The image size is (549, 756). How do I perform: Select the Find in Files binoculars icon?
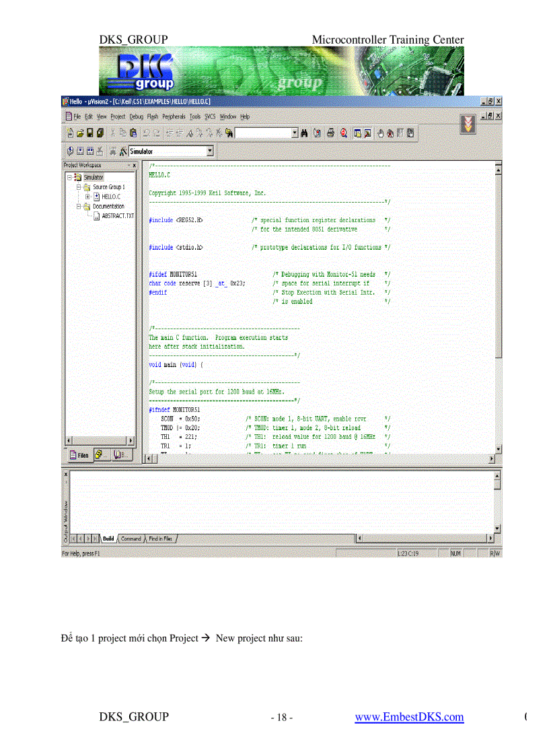304,133
